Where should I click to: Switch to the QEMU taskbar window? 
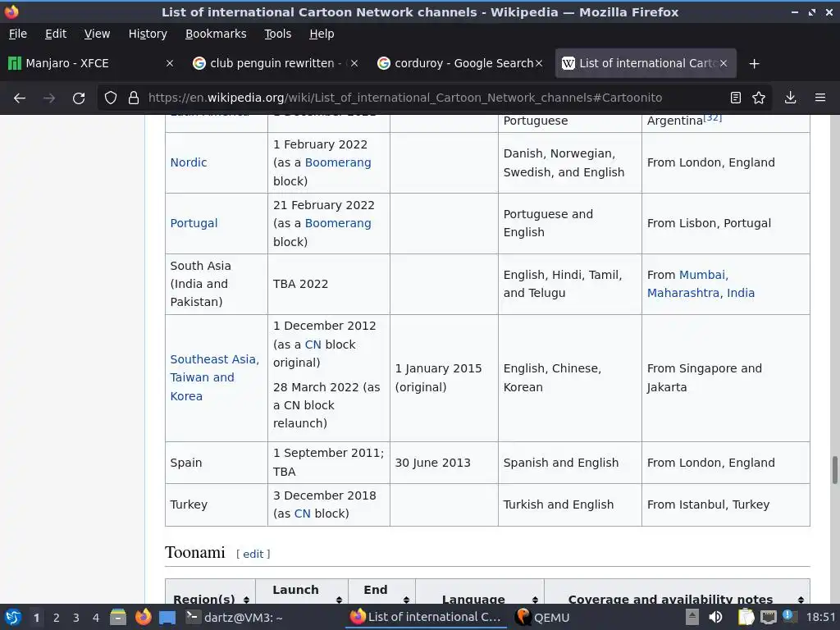(542, 617)
